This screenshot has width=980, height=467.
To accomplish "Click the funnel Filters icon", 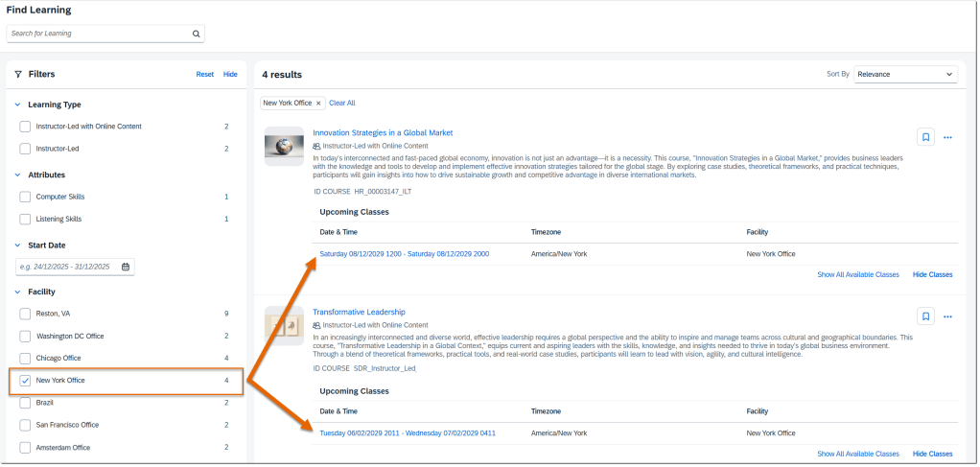I will (18, 74).
